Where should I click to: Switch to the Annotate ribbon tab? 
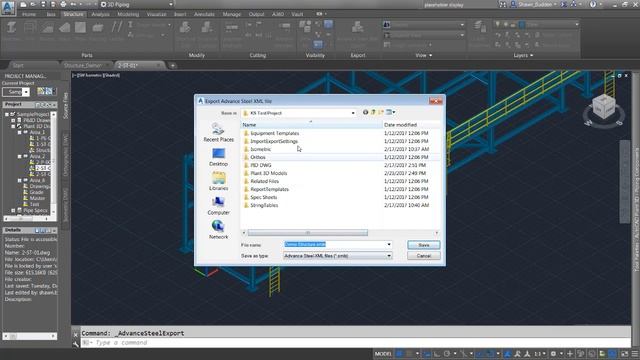(x=204, y=14)
